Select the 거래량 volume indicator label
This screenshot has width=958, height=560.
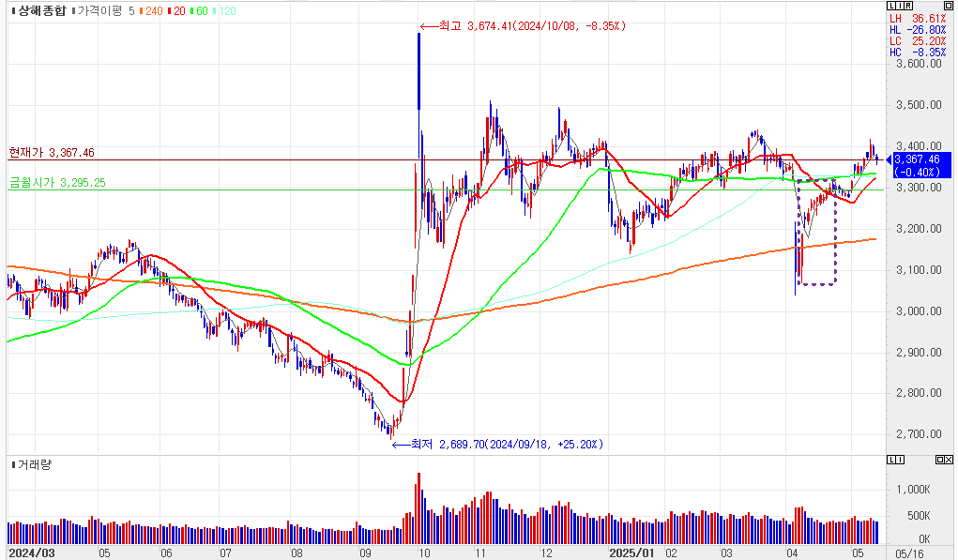32,464
